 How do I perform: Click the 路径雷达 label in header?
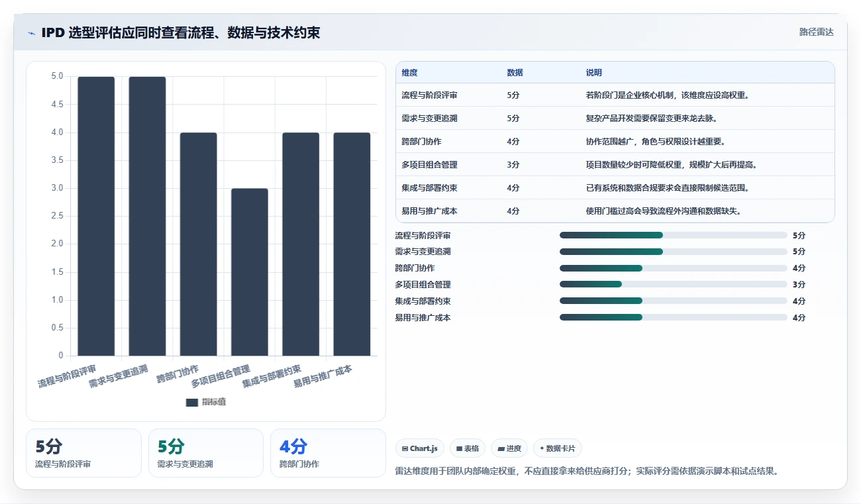tap(816, 32)
